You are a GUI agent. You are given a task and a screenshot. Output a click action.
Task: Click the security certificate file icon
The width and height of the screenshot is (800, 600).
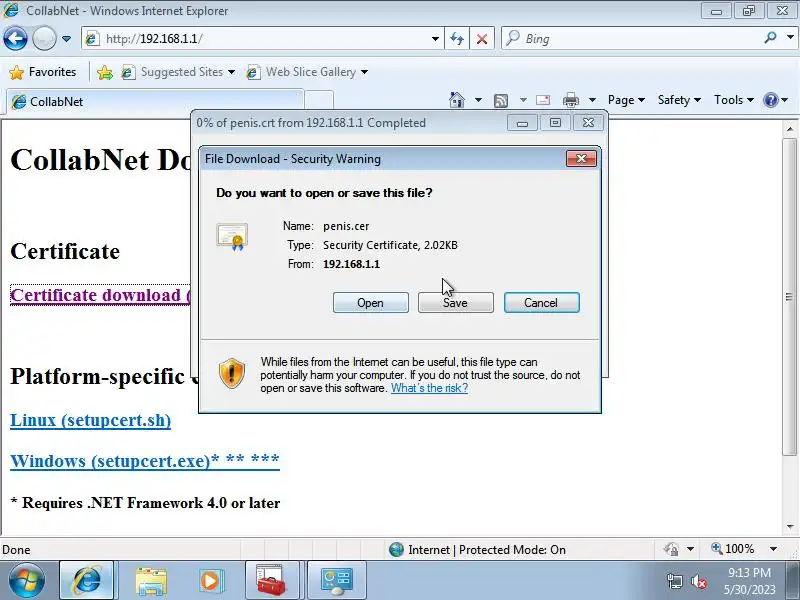pyautogui.click(x=232, y=236)
